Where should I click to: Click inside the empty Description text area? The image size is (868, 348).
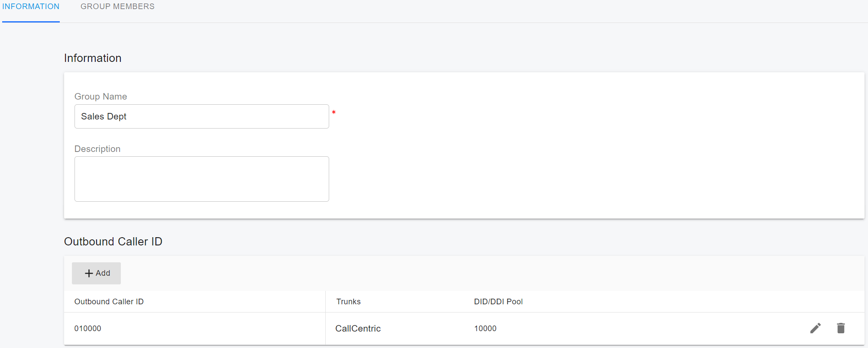pyautogui.click(x=201, y=179)
